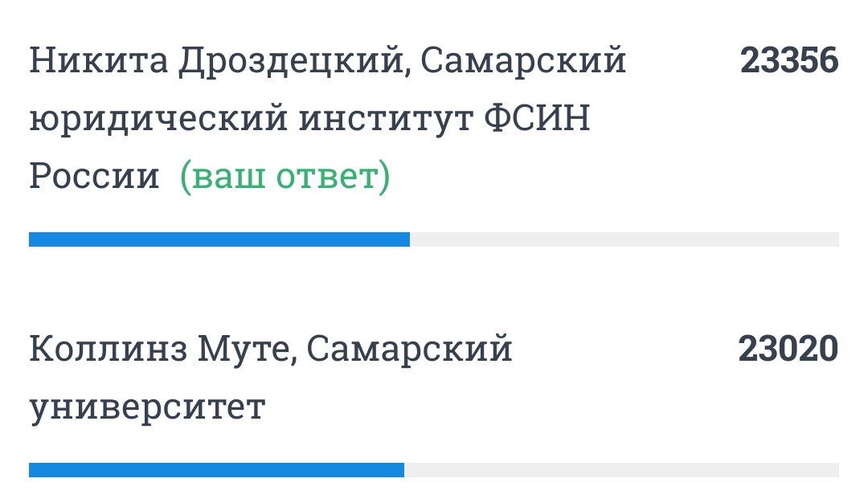Click the word "России" in first option

(x=94, y=176)
